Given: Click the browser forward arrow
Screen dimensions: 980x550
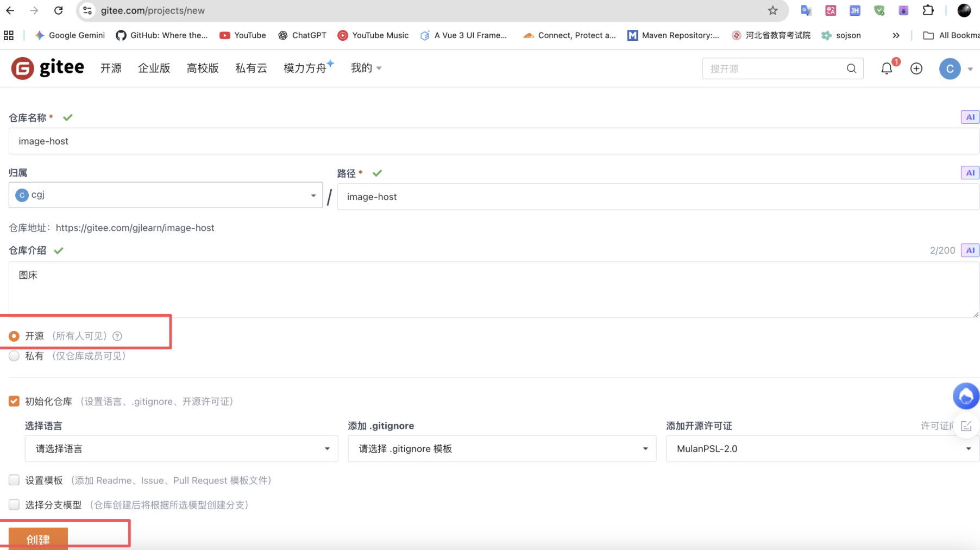Looking at the screenshot, I should click(34, 10).
